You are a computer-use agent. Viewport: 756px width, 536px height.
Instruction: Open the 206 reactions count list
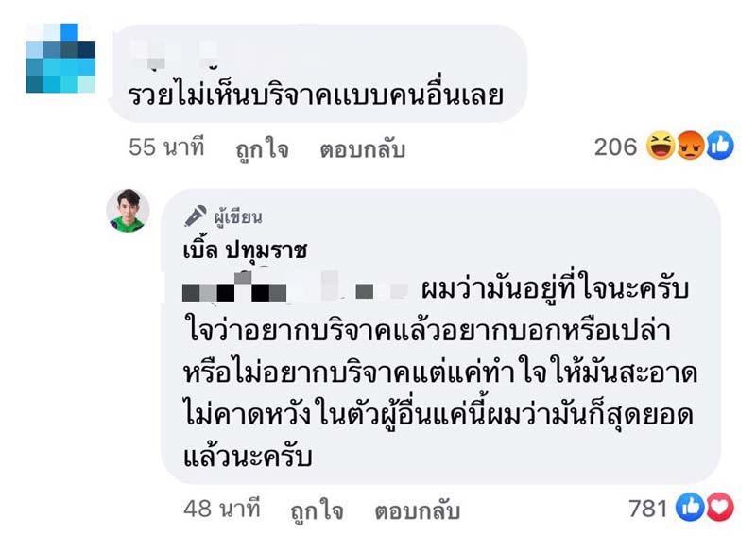(615, 147)
